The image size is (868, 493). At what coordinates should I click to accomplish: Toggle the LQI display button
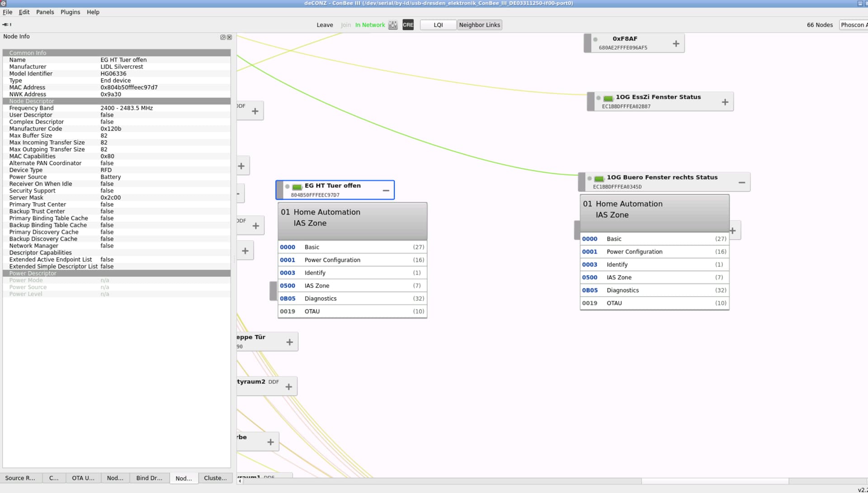438,25
